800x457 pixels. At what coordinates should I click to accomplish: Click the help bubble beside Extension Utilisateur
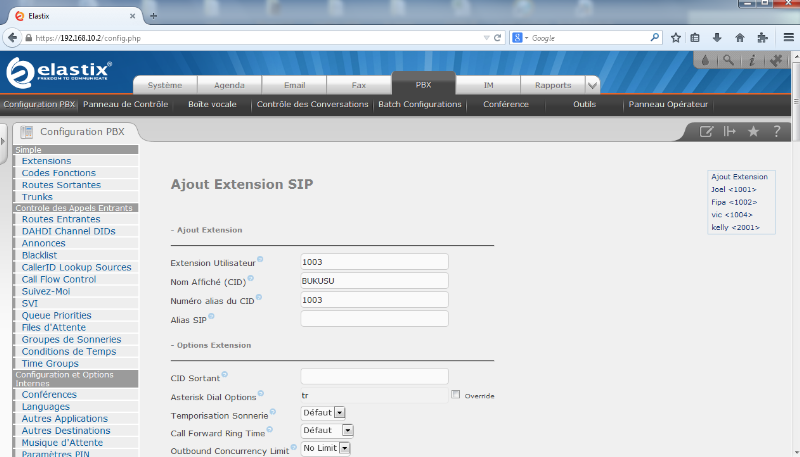coord(260,259)
